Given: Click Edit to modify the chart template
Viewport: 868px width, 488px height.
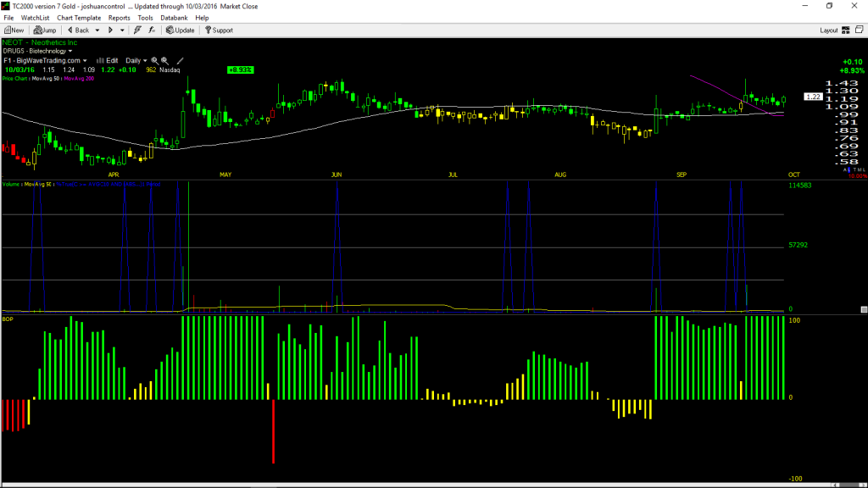Looking at the screenshot, I should [108, 60].
